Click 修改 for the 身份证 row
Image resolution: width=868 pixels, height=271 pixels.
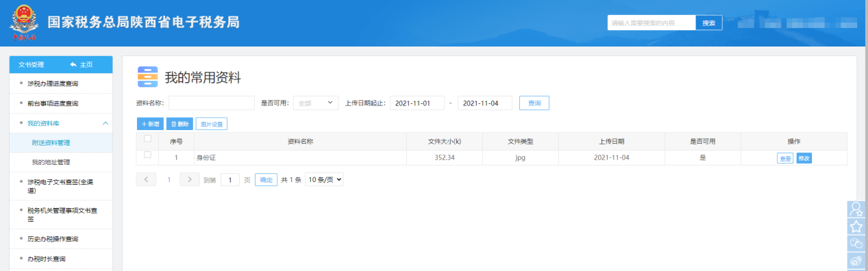tap(804, 158)
